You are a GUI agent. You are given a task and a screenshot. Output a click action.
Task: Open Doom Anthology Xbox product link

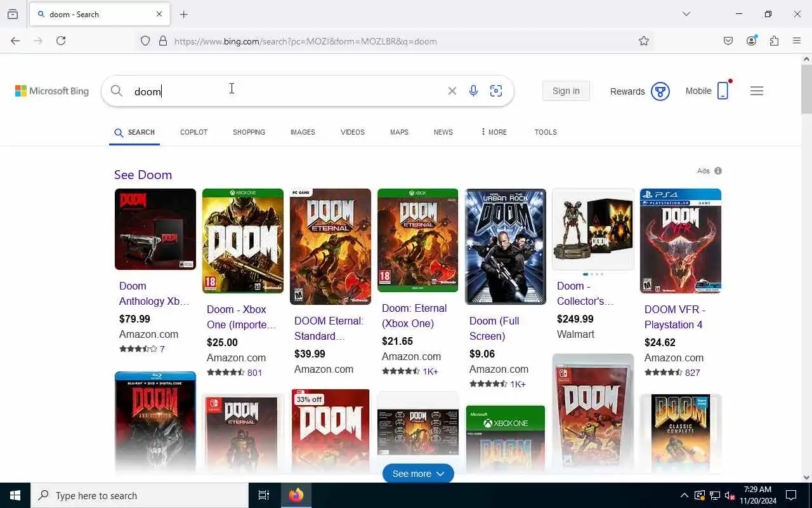coord(154,293)
